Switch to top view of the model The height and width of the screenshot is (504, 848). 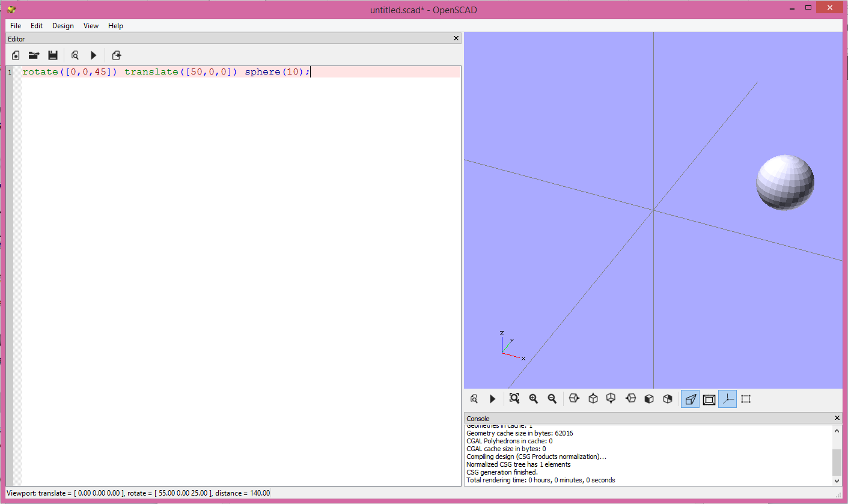(593, 398)
